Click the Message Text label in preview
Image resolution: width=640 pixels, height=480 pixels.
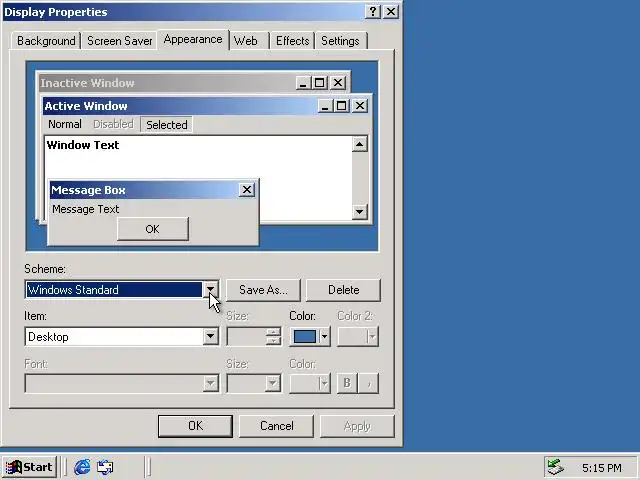tap(86, 209)
